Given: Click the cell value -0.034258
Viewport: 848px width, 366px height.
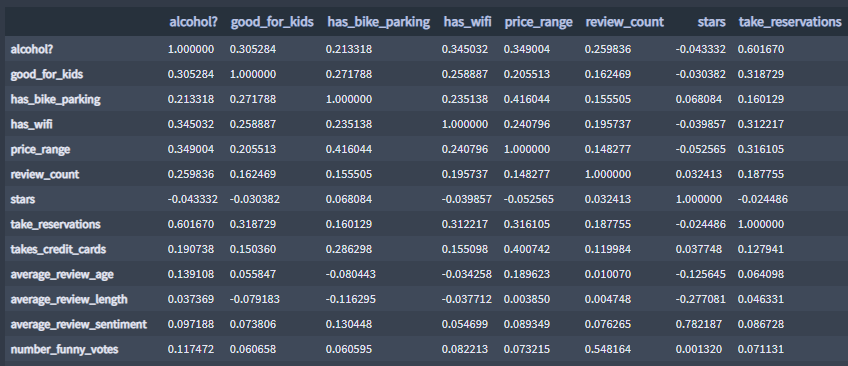Looking at the screenshot, I should (467, 274).
